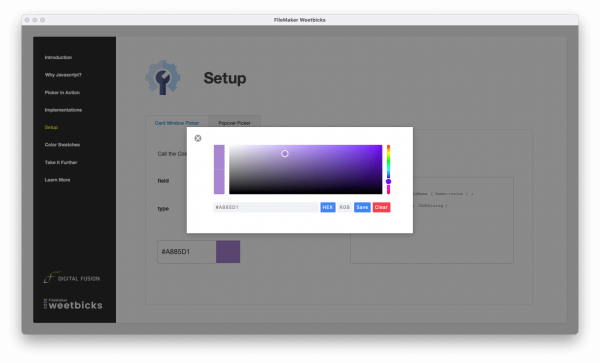Image resolution: width=600 pixels, height=363 pixels.
Task: Select the Setup sidebar item
Action: 51,127
